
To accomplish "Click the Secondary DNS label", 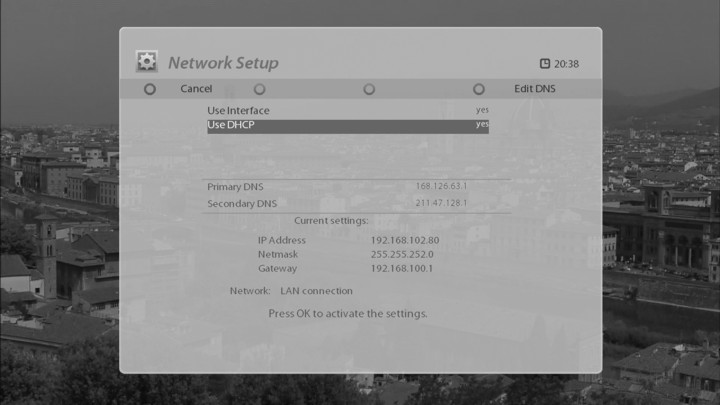I will [242, 203].
